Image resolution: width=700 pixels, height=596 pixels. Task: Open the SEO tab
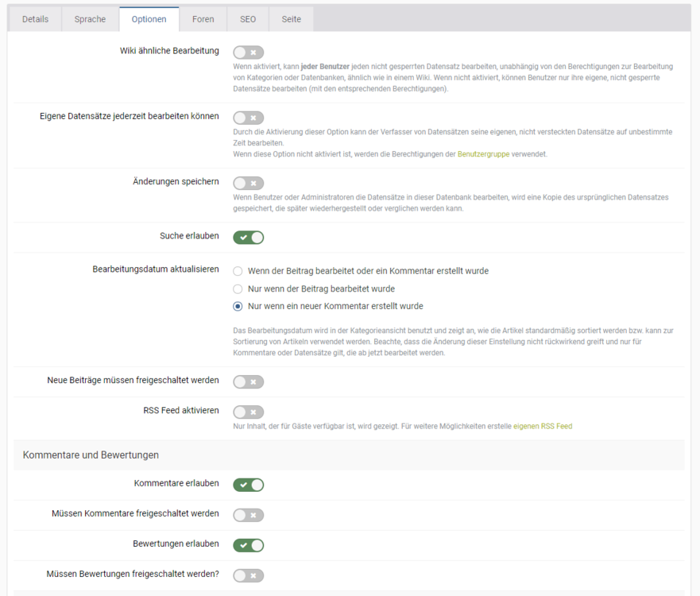[247, 19]
